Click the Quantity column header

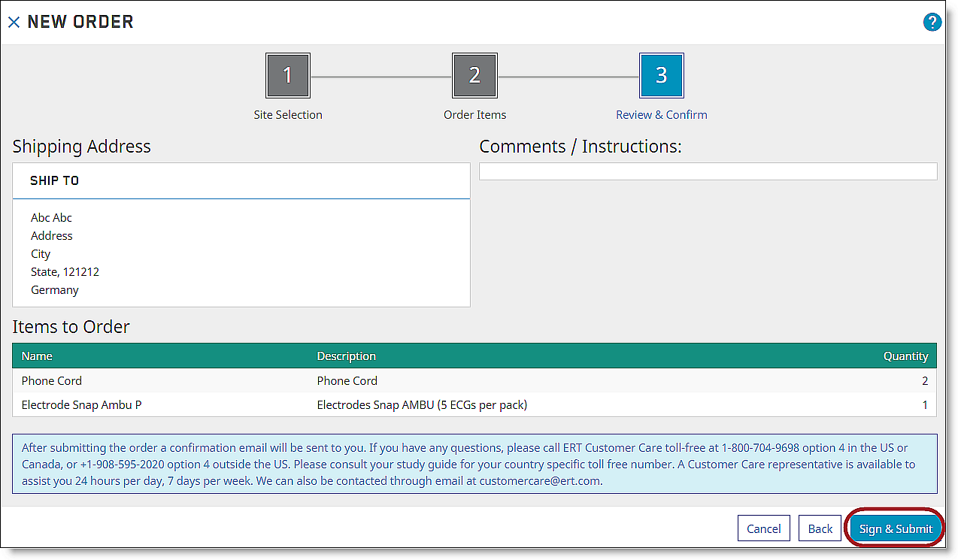(905, 356)
